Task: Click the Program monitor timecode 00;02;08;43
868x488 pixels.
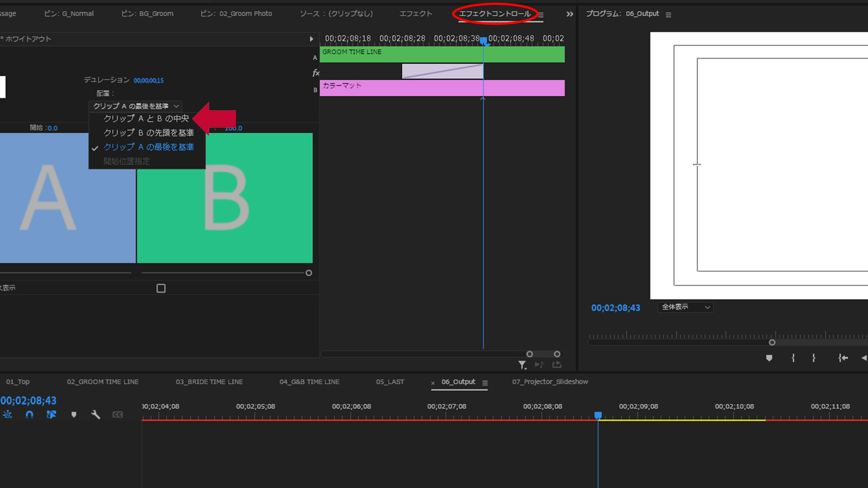Action: pyautogui.click(x=615, y=308)
